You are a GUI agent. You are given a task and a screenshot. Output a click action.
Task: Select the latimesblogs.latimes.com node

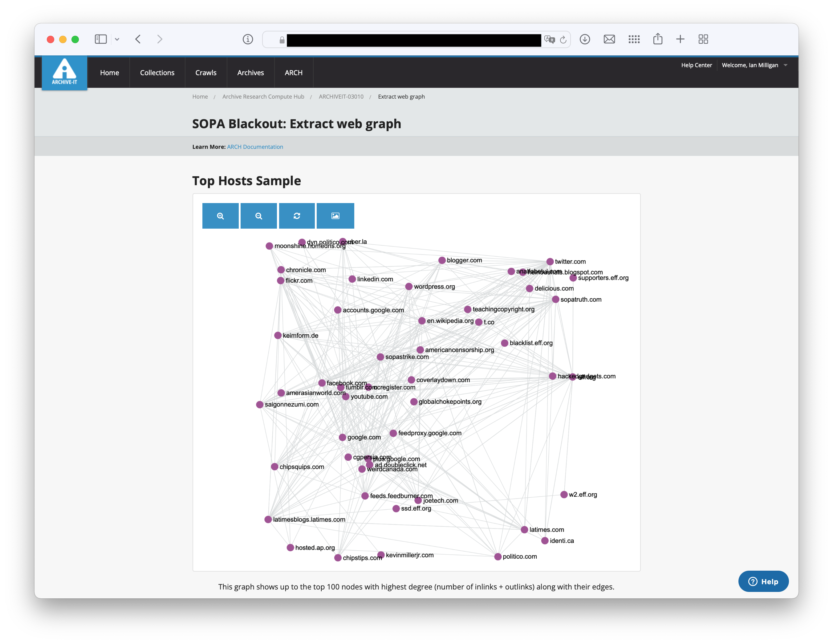pos(268,519)
